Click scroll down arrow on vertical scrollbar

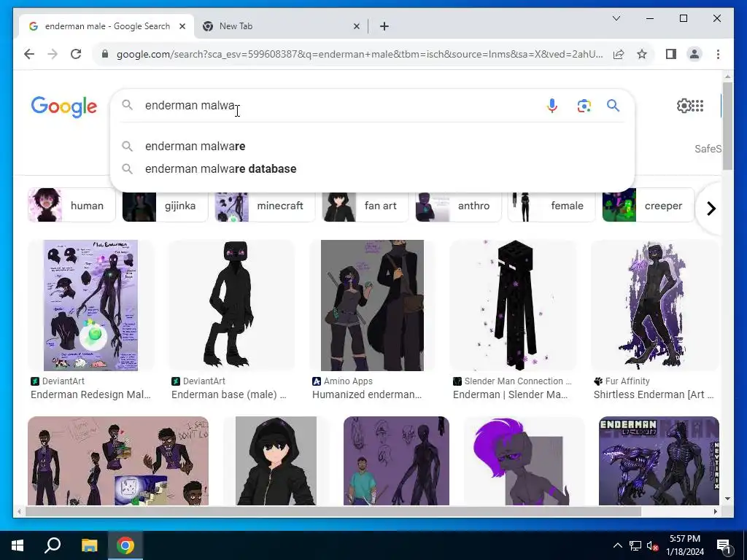coord(727,499)
